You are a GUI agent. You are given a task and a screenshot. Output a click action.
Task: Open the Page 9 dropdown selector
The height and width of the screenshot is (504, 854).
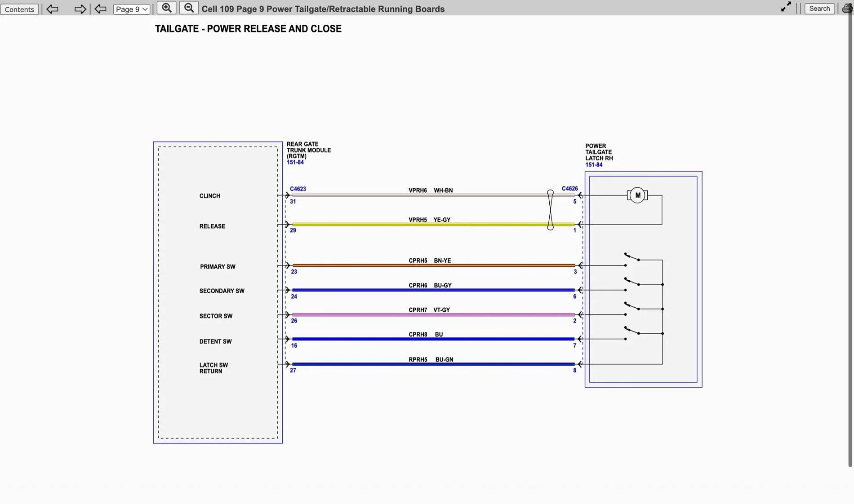pyautogui.click(x=132, y=9)
